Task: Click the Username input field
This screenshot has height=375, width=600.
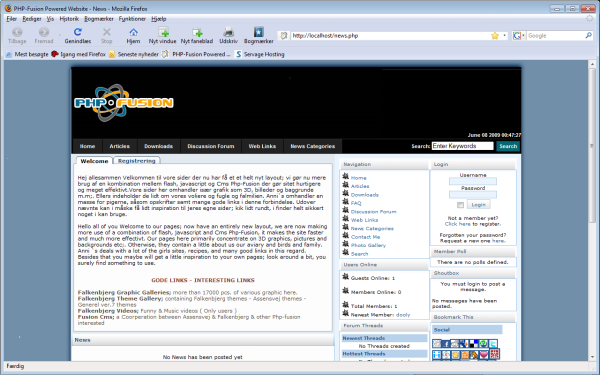Action: pyautogui.click(x=473, y=181)
